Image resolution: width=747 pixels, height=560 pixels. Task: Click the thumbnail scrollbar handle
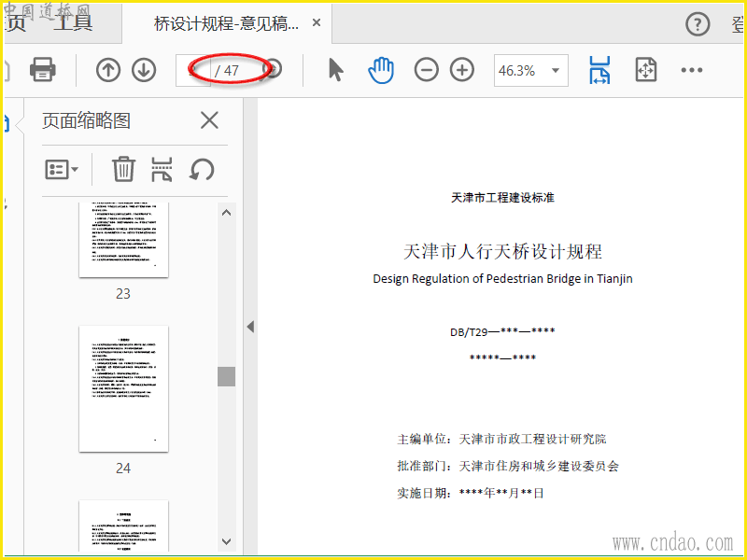227,376
